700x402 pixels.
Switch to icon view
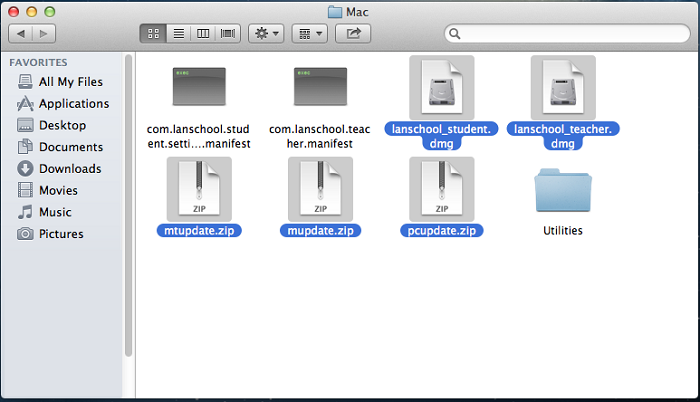153,34
